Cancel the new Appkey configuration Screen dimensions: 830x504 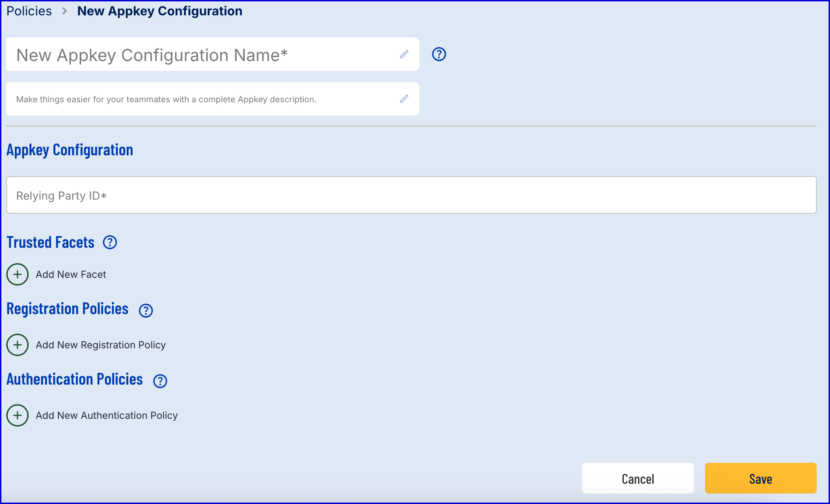tap(638, 479)
